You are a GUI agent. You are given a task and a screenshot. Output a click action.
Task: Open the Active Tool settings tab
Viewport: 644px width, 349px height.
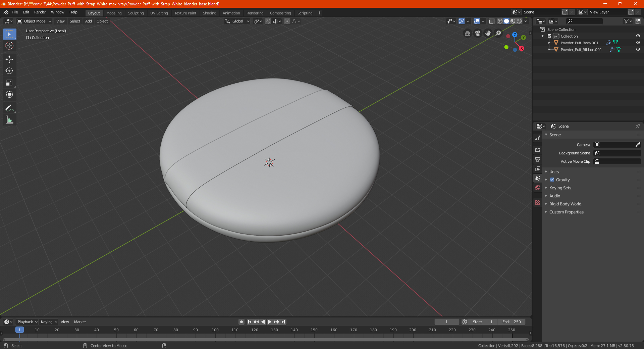pos(538,138)
